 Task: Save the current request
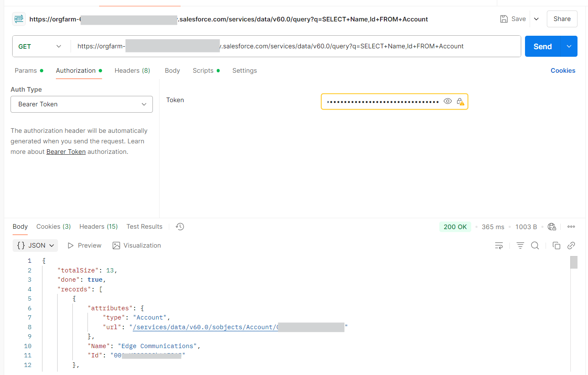pyautogui.click(x=512, y=18)
